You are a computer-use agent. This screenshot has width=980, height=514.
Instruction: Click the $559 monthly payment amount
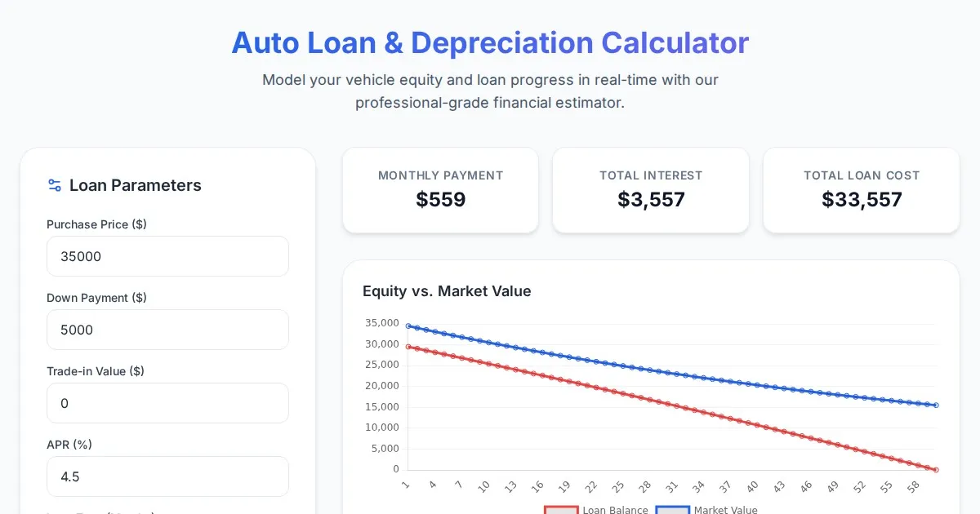(x=440, y=200)
